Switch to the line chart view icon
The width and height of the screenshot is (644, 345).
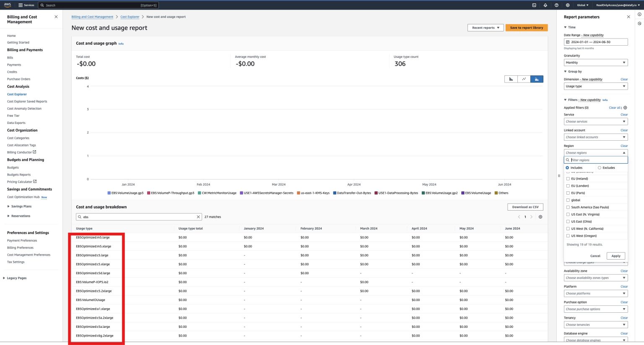[x=524, y=79]
